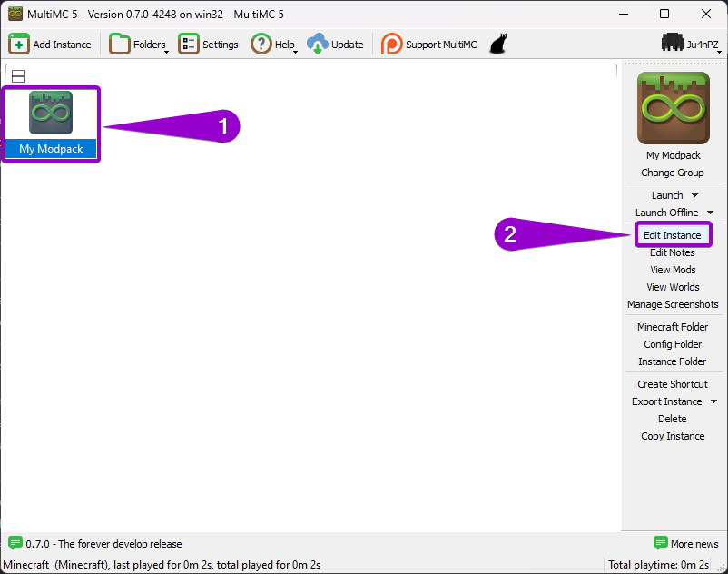
Task: Open the More news link
Action: 694,543
